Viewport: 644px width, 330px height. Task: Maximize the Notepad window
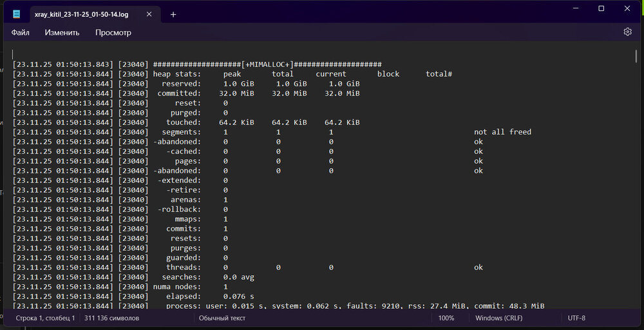click(601, 8)
